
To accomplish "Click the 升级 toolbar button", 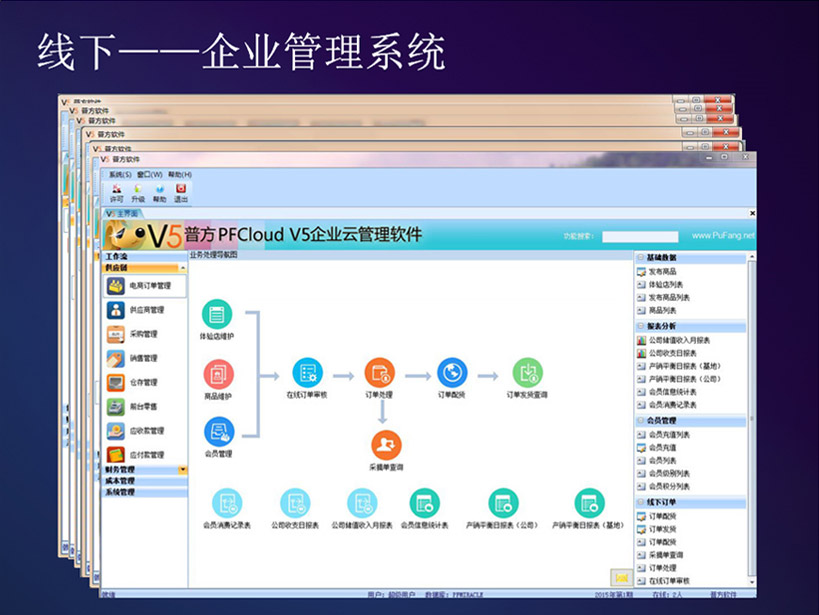I will point(137,192).
